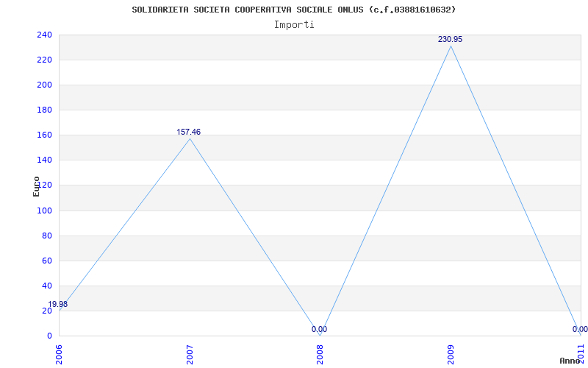Click the 230.95 data point label
This screenshot has width=588, height=368.
coord(450,39)
